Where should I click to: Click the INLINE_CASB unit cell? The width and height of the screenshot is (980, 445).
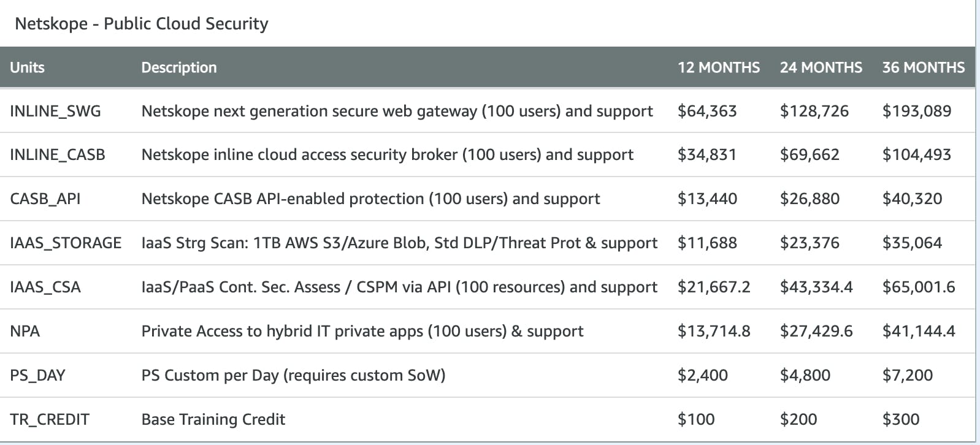pyautogui.click(x=58, y=154)
